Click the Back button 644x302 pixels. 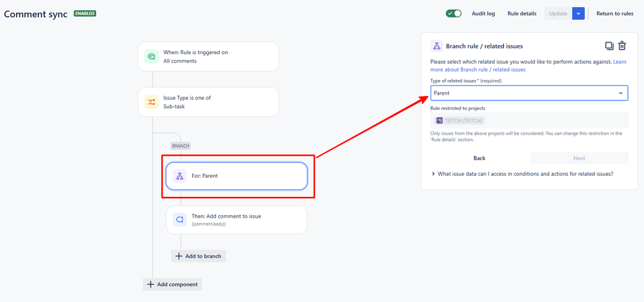click(480, 158)
